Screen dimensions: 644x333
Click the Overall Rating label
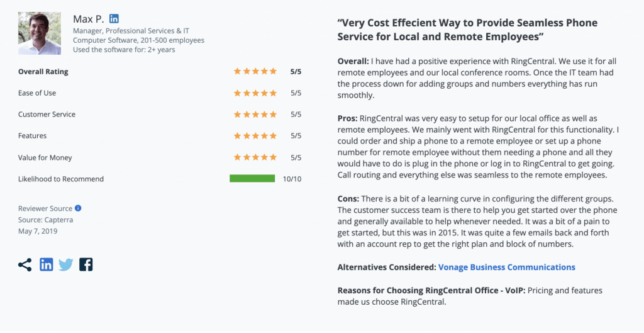coord(43,72)
